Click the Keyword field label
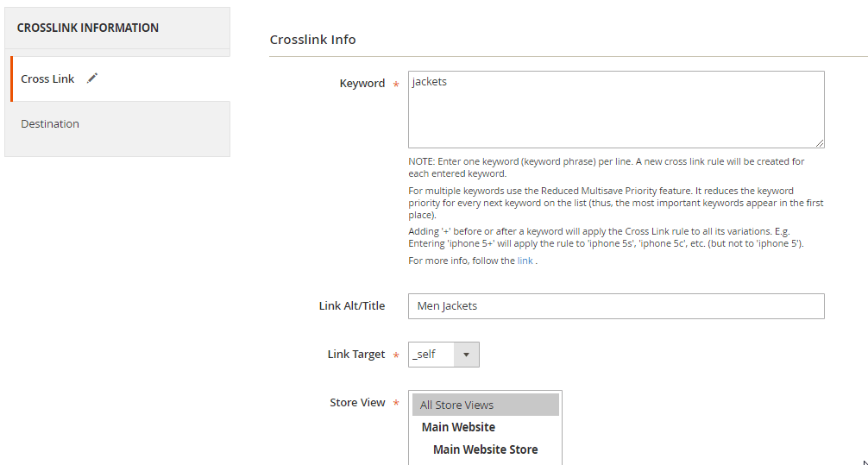Image resolution: width=868 pixels, height=465 pixels. click(362, 84)
